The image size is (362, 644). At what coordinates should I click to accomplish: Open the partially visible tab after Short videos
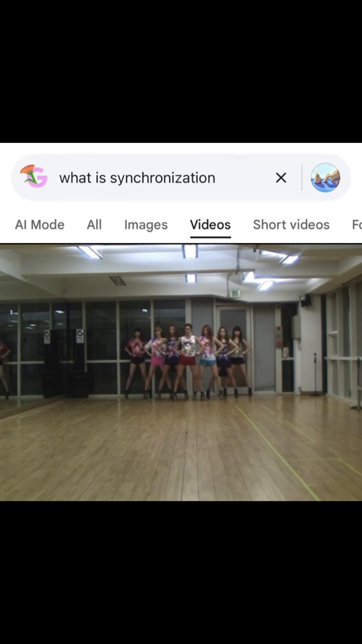[357, 225]
